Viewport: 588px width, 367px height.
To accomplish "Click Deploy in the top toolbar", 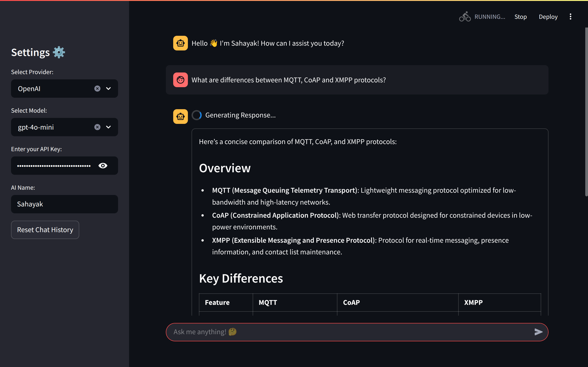I will tap(548, 17).
